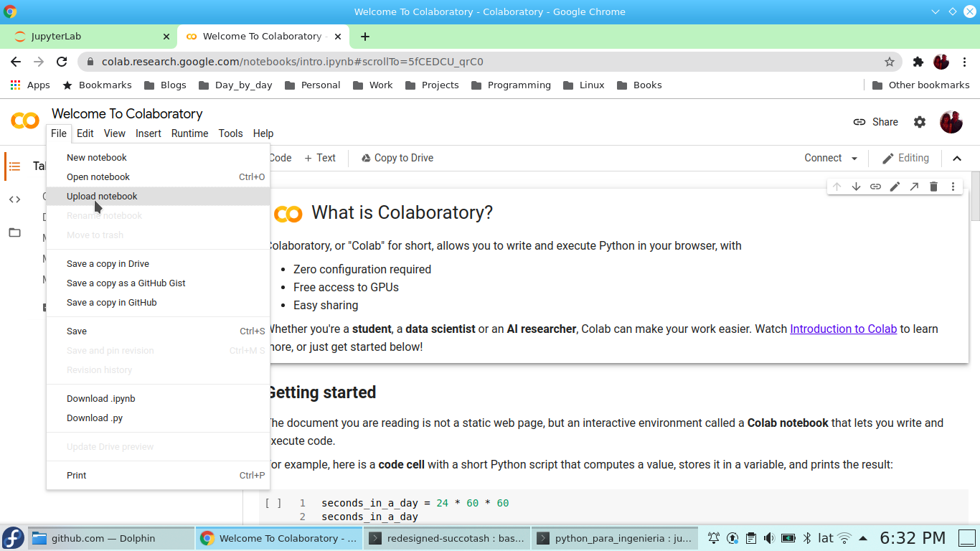Choose Open notebook menu entry
980x551 pixels.
[x=159, y=177]
